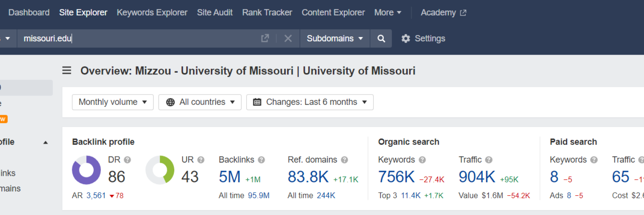
Task: Open Settings gear icon
Action: (x=406, y=39)
